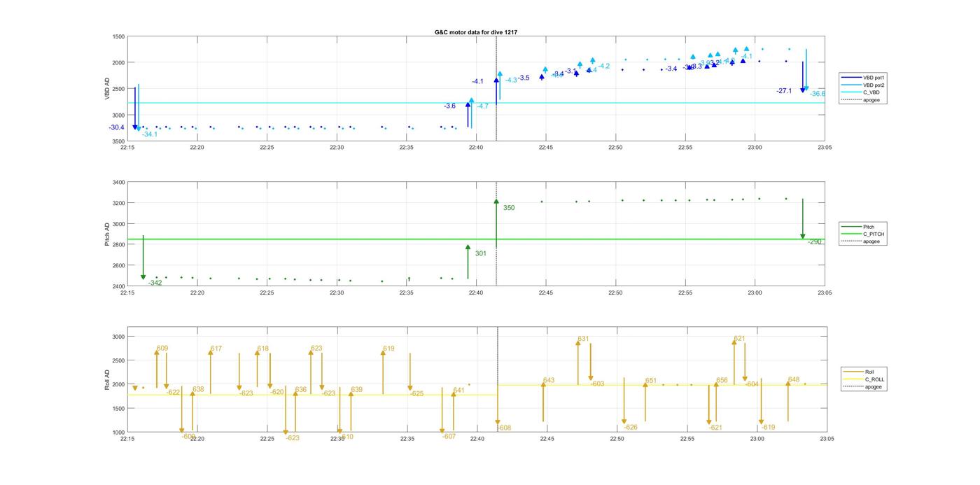
Task: Click the '-622' roll move label
Action: pos(173,393)
